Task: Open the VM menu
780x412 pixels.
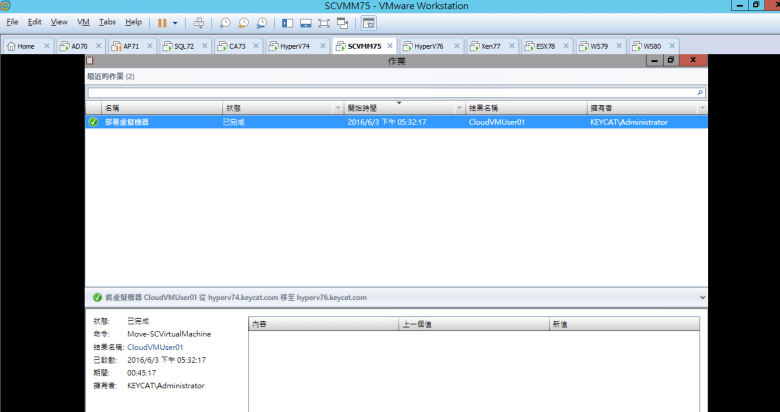Action: pyautogui.click(x=83, y=21)
